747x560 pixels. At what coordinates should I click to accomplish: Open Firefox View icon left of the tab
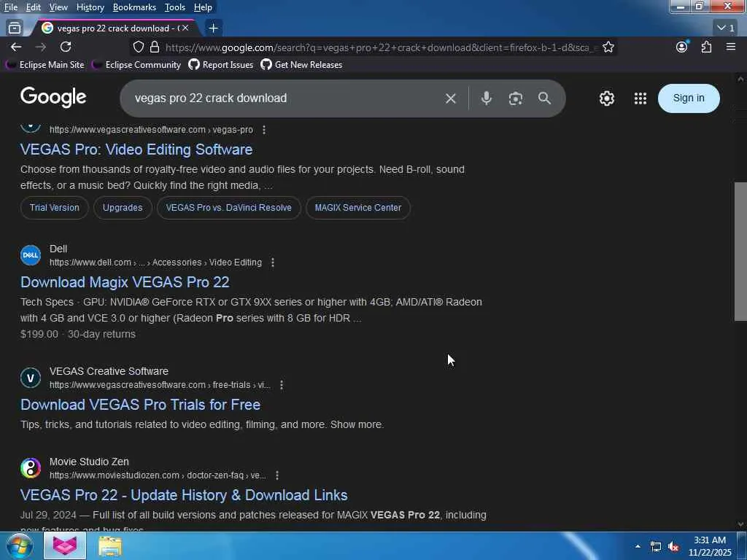(15, 28)
